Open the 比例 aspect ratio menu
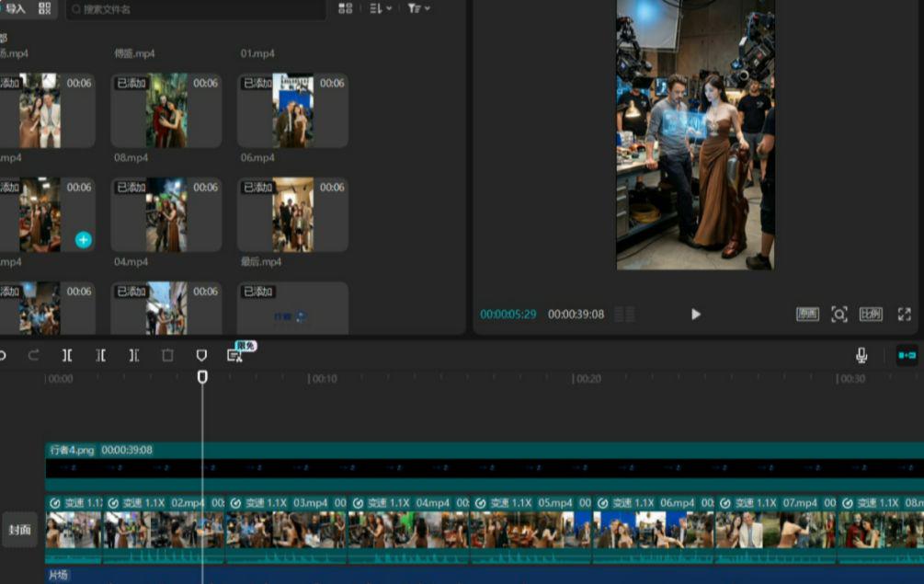 point(871,315)
